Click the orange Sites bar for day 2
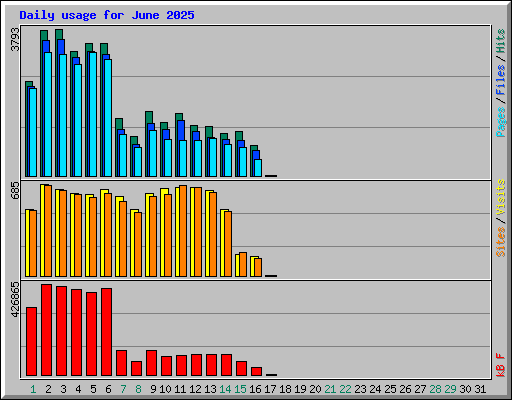The width and height of the screenshot is (512, 400). point(48,231)
